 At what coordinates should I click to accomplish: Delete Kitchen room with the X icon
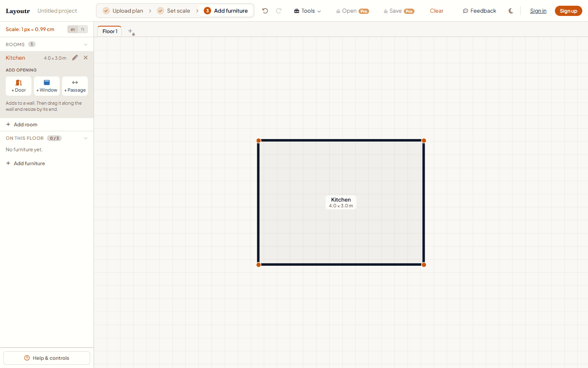(x=86, y=58)
